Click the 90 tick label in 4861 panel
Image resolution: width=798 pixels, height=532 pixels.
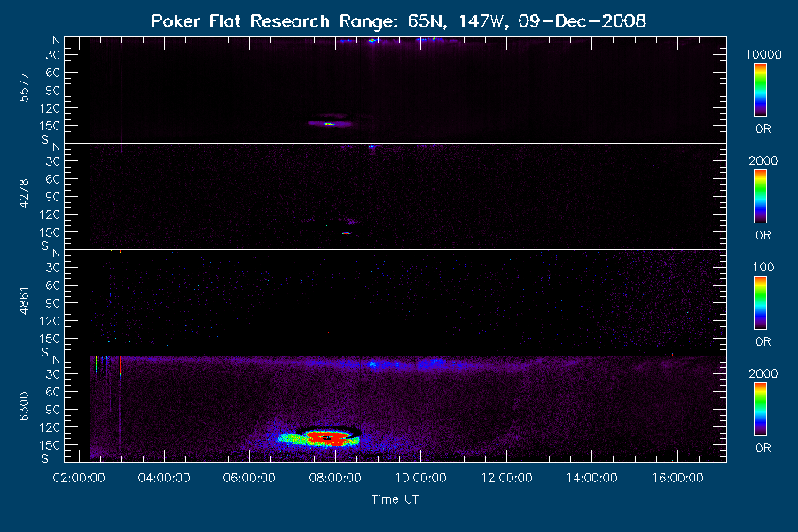[53, 303]
